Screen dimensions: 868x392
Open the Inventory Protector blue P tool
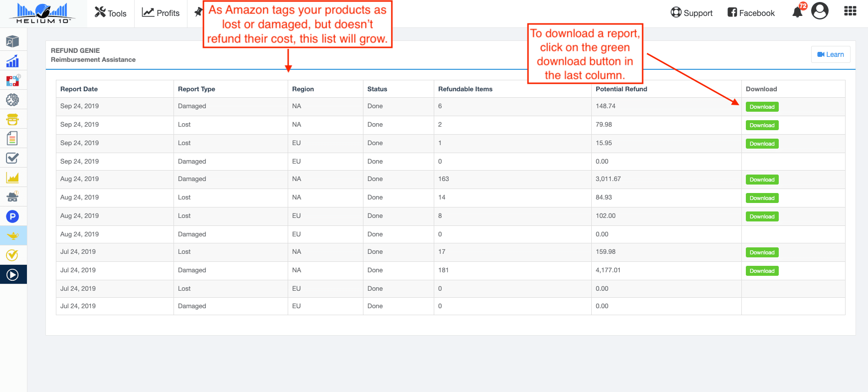pos(12,216)
